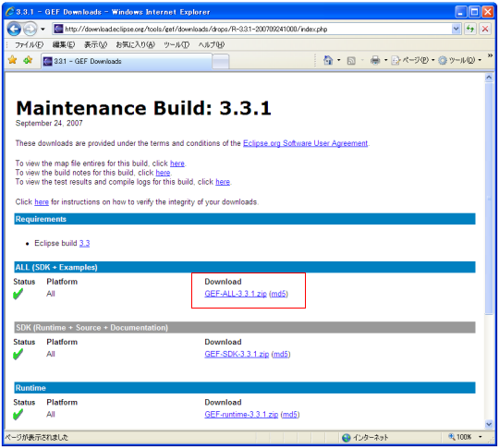Click the Add to Favorites icon
This screenshot has width=499, height=448.
(28, 59)
